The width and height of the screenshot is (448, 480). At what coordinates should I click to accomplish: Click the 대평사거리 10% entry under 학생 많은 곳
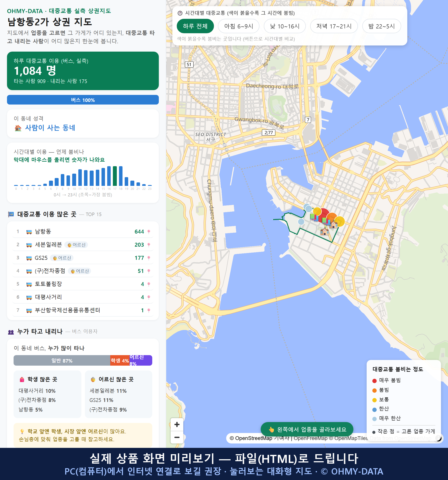37,391
